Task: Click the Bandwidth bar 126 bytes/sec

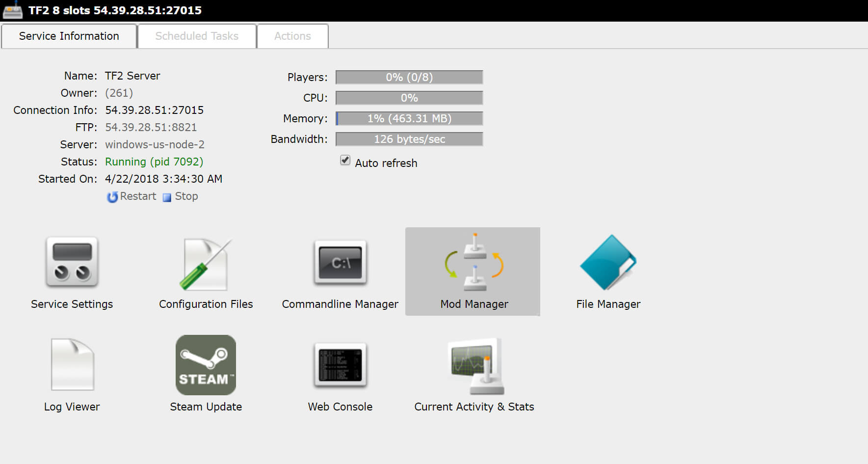Action: [409, 139]
